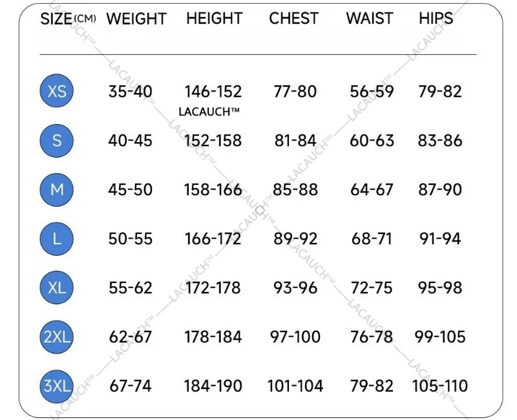Choose the blue M size badge
The width and height of the screenshot is (517, 420).
pyautogui.click(x=57, y=189)
